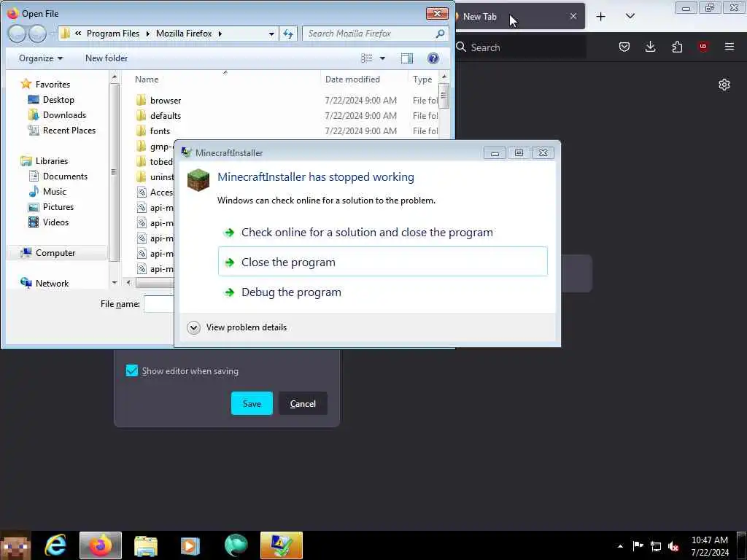Toggle the preview pane icon
747x560 pixels.
[x=407, y=58]
